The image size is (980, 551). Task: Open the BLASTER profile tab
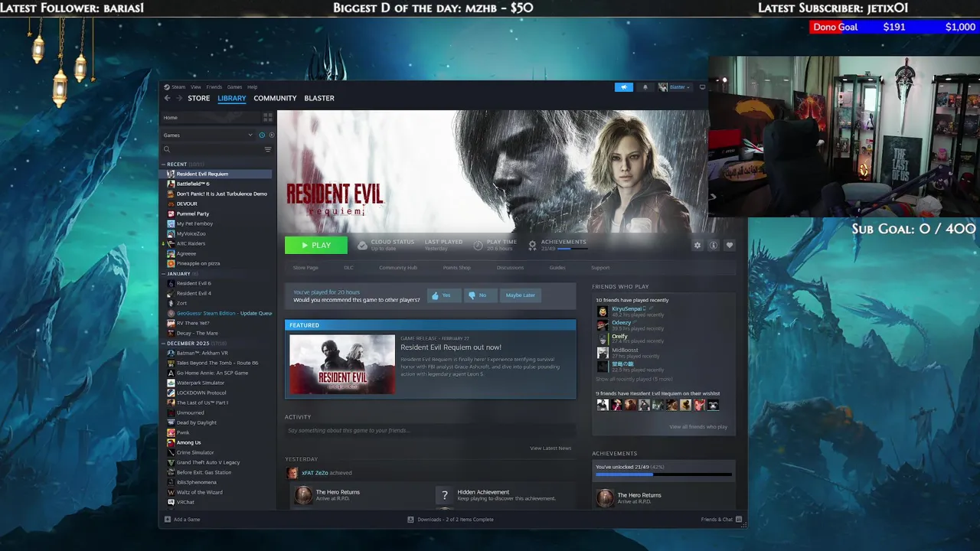[319, 98]
